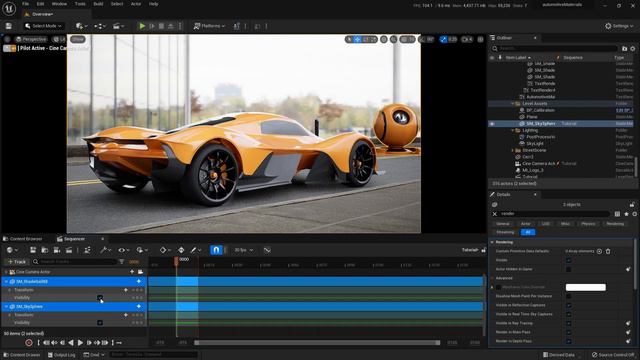Screen dimensions: 640x360
Task: Open the Sequencer actions wrench menu
Action: pyautogui.click(x=106, y=250)
